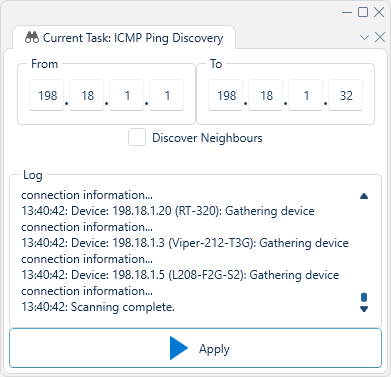The image size is (391, 377).
Task: Click the From third octet field
Action: [127, 95]
